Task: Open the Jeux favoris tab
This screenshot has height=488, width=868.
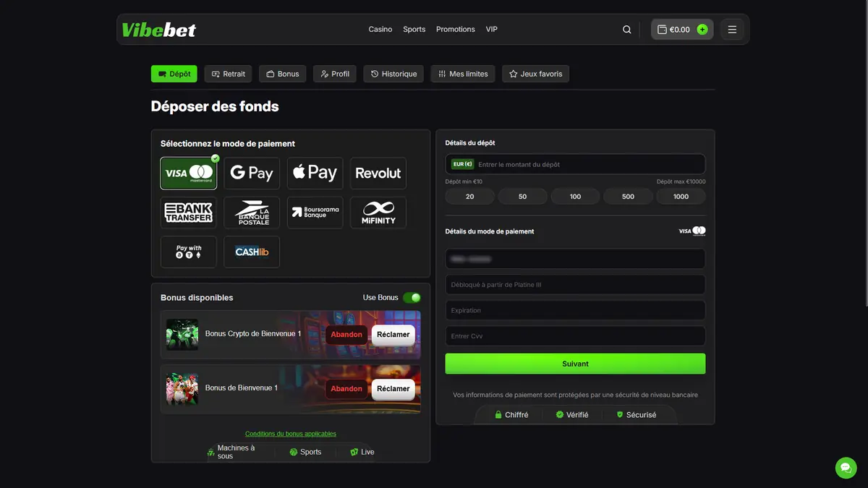Action: (x=535, y=74)
